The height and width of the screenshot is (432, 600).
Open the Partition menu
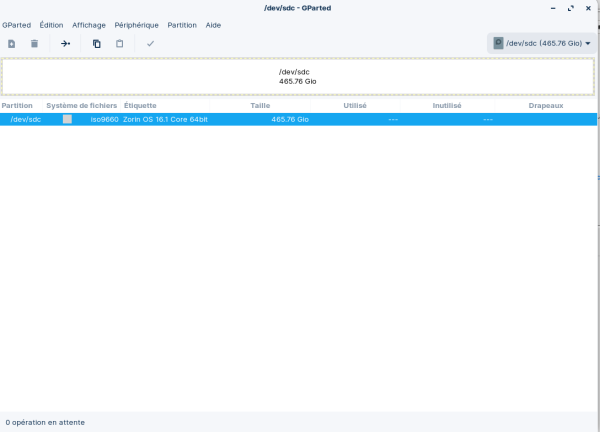point(182,25)
